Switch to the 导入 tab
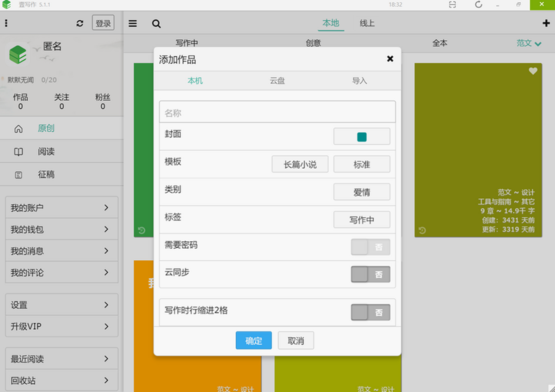Screen dimensions: 555x392 coord(359,80)
